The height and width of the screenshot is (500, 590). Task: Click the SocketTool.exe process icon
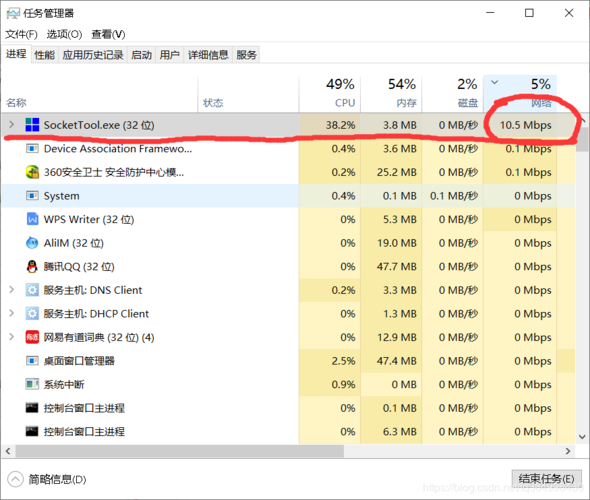click(32, 125)
